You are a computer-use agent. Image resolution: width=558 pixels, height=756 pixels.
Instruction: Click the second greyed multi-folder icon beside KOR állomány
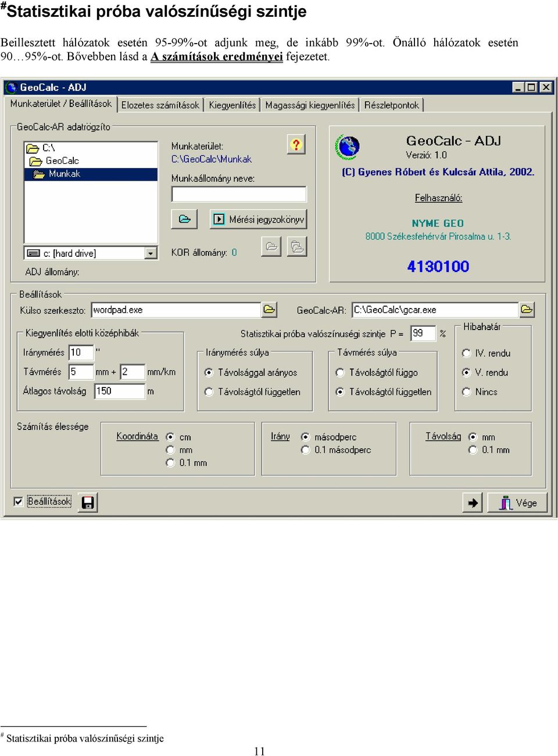click(x=297, y=246)
